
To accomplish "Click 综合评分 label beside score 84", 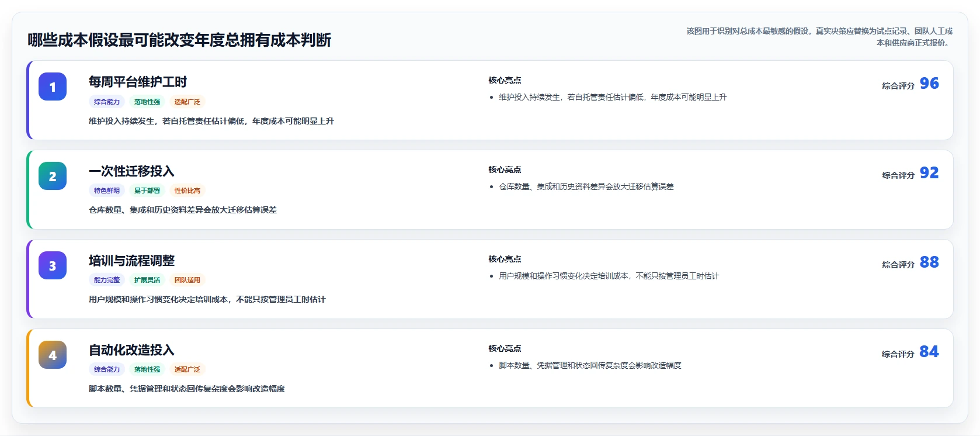I will tap(898, 354).
